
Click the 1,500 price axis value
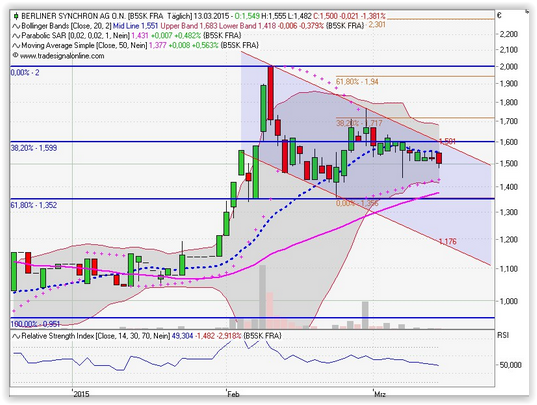[509, 163]
